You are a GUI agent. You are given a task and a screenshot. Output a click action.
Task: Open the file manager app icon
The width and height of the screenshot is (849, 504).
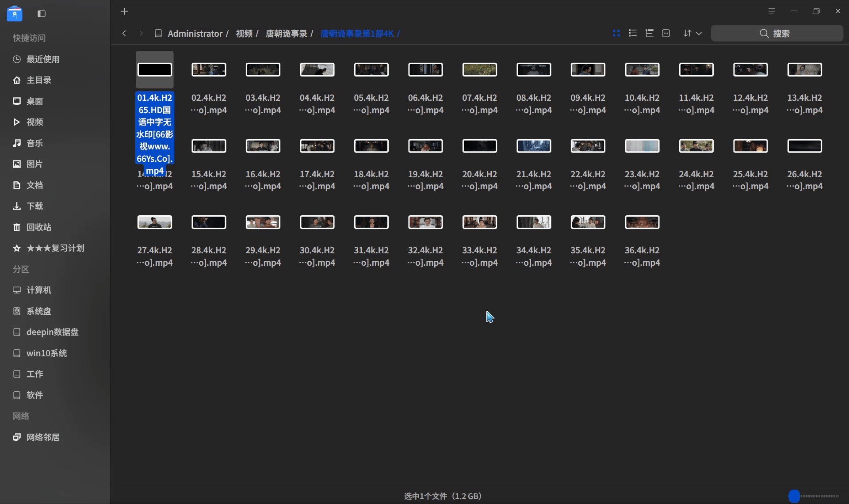point(15,13)
